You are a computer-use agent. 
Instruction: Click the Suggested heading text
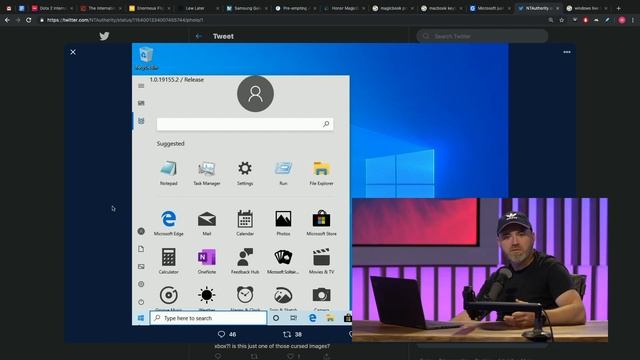pyautogui.click(x=171, y=144)
